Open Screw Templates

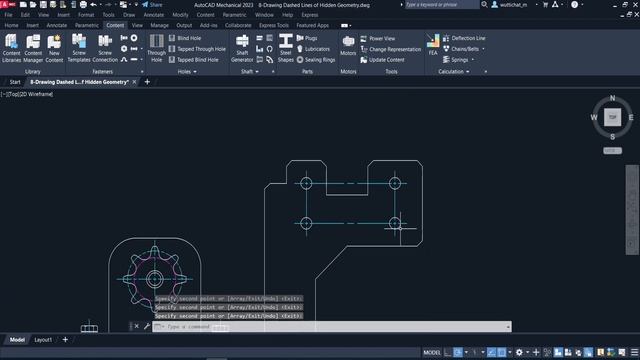(x=79, y=48)
